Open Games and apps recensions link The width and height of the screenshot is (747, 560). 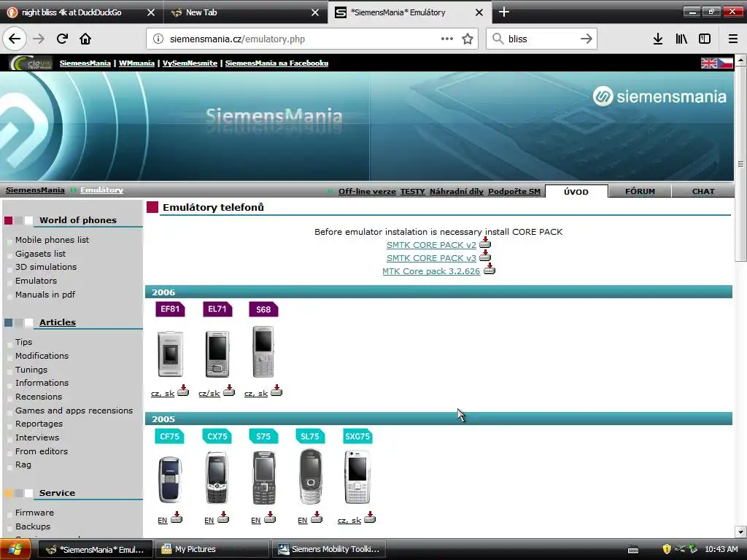(x=74, y=410)
